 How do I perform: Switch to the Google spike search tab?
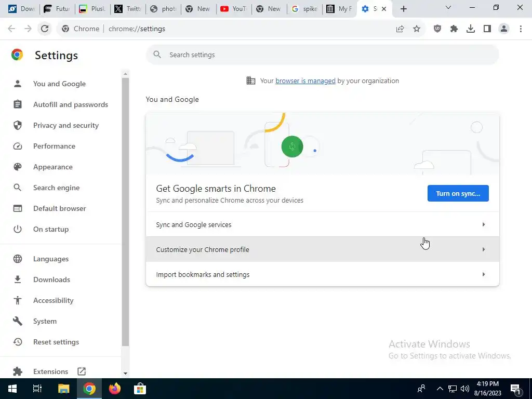click(304, 9)
